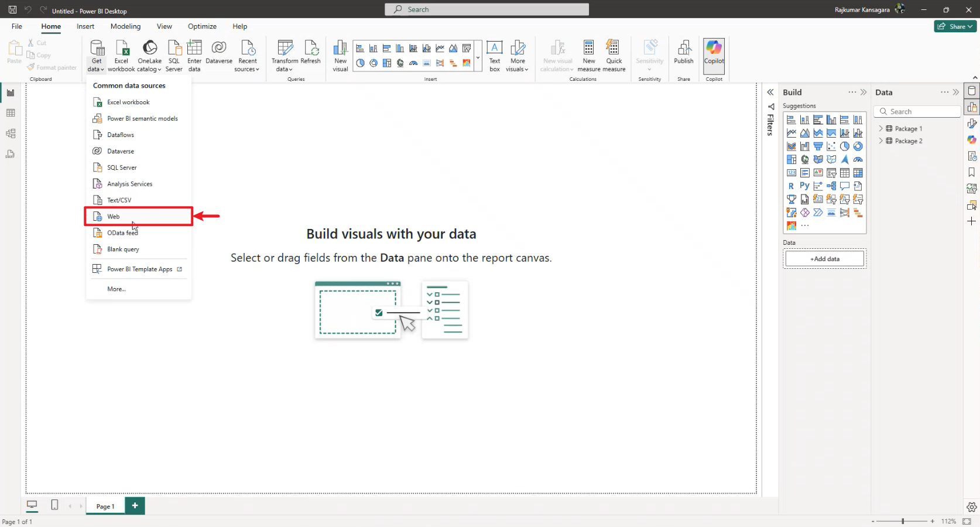Switch to Table view in left sidebar

11,113
